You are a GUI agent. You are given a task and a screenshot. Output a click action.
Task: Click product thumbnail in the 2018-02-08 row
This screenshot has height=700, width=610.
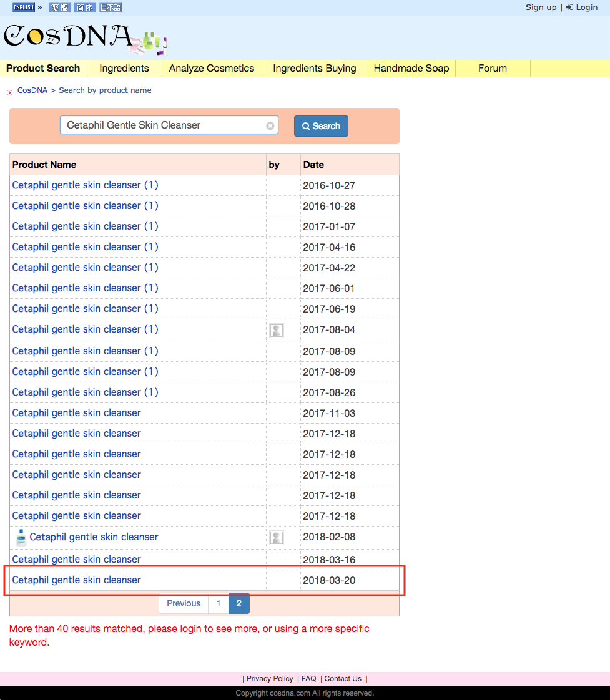pyautogui.click(x=21, y=538)
